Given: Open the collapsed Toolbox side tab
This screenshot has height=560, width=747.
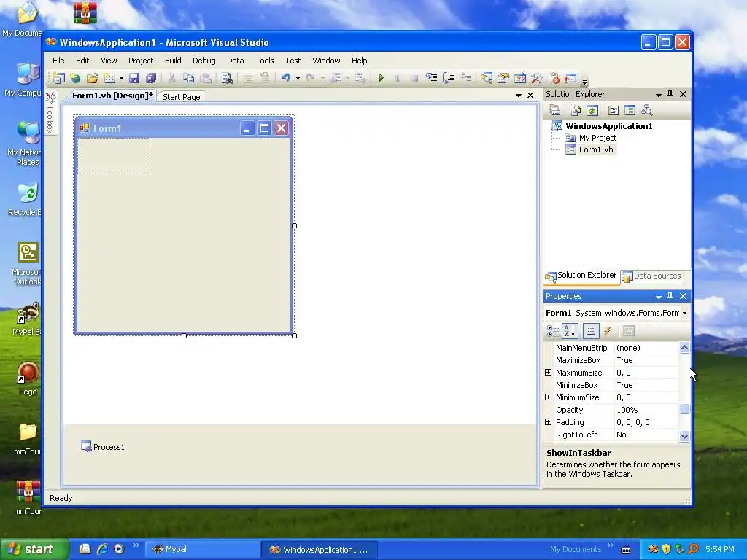Looking at the screenshot, I should [50, 112].
